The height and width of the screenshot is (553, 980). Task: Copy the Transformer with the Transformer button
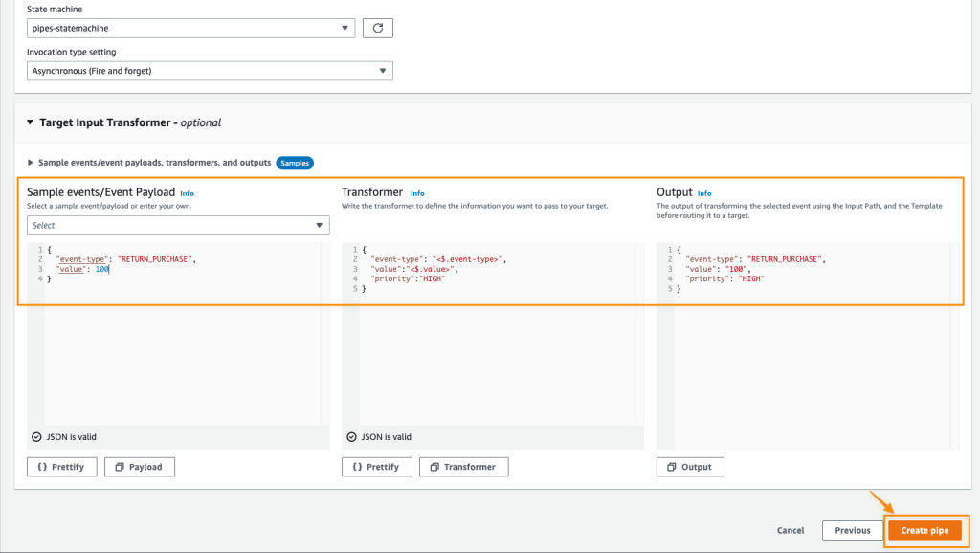(x=464, y=467)
